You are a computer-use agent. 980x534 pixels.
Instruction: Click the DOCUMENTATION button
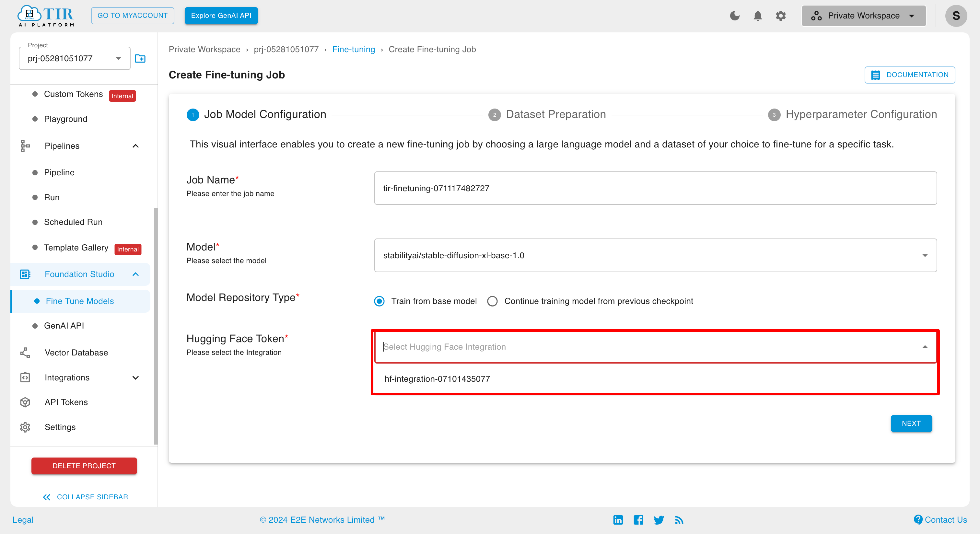pyautogui.click(x=910, y=74)
